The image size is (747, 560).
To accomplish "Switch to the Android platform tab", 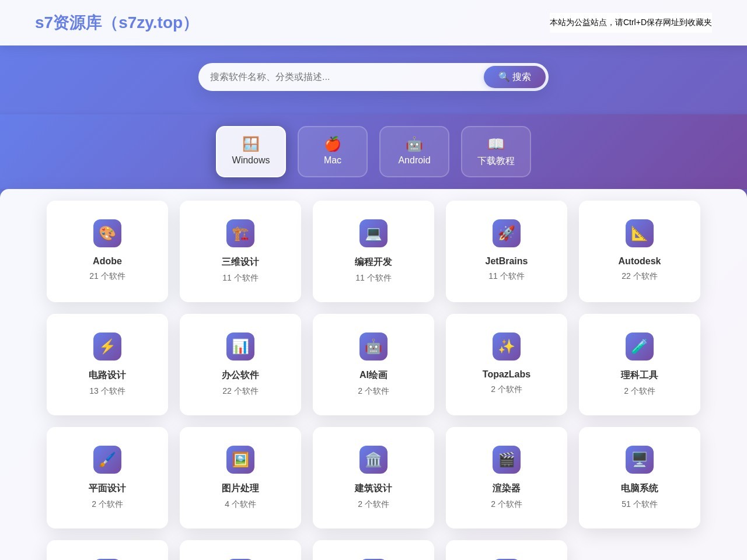I will pos(414,152).
